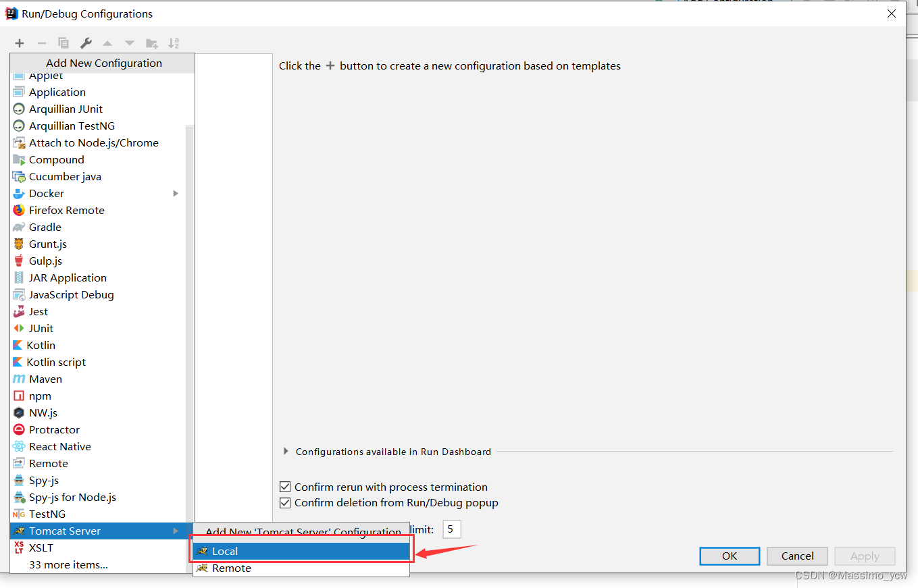Click the Gulp.js cup icon
This screenshot has height=588, width=918.
19,261
